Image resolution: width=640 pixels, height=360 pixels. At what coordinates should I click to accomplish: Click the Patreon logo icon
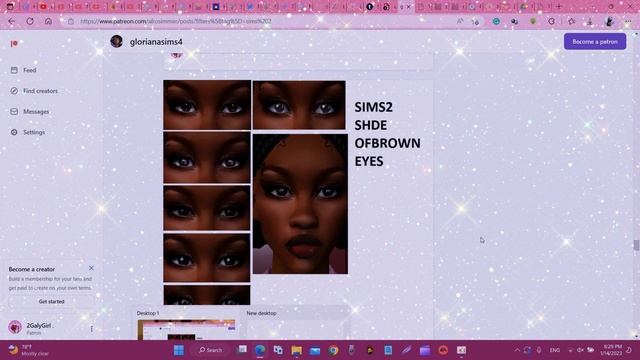(x=14, y=43)
